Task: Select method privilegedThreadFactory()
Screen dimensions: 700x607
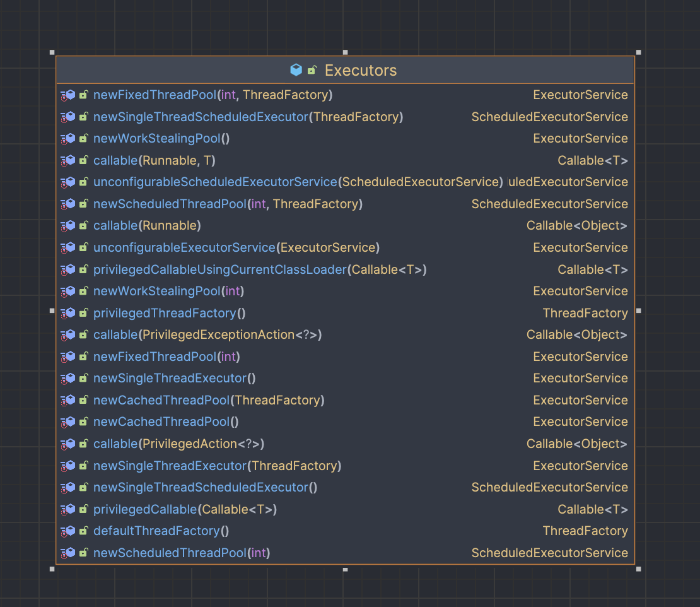Action: tap(170, 313)
